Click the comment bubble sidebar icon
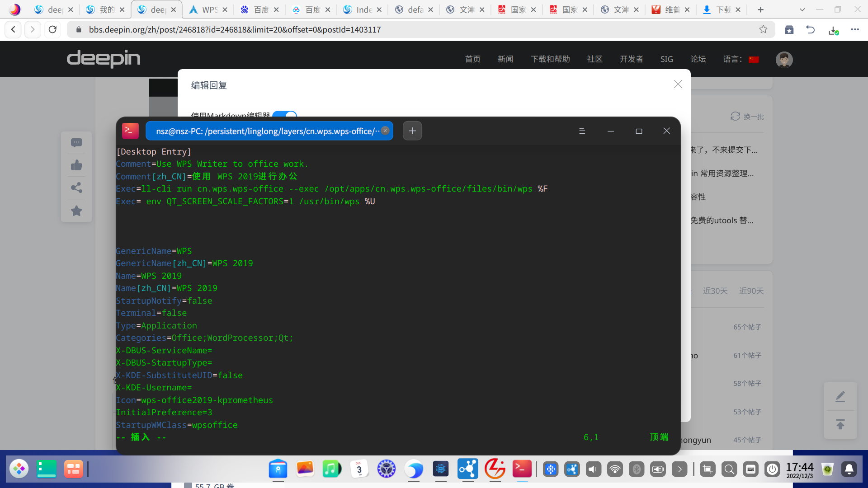Screen dimensions: 868x488 tap(76, 143)
